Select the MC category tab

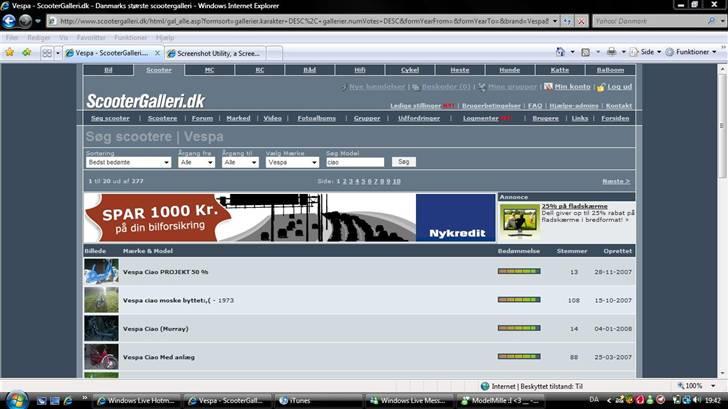(209, 70)
